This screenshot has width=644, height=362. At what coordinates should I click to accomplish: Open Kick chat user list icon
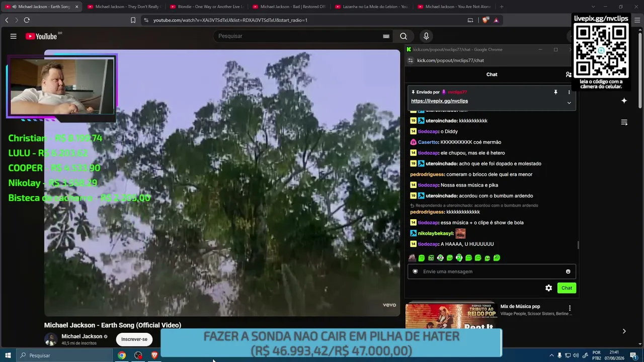click(569, 74)
